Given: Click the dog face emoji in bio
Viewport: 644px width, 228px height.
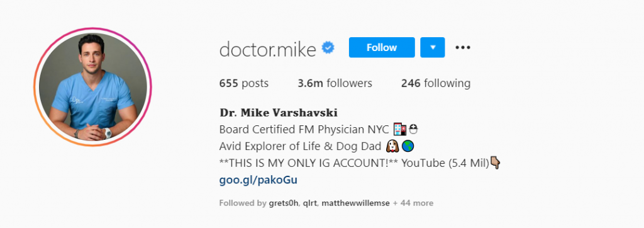Looking at the screenshot, I should click(392, 146).
